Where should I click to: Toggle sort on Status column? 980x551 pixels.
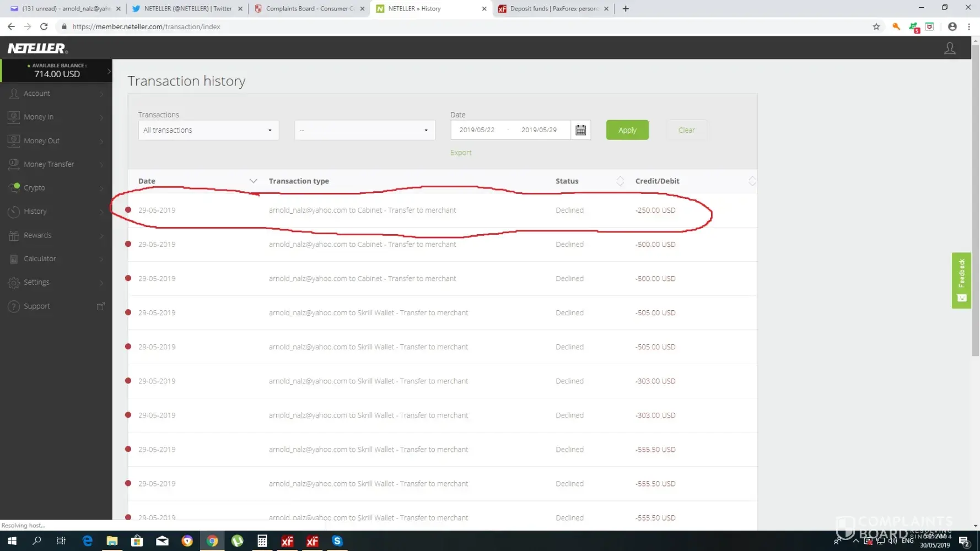point(620,181)
